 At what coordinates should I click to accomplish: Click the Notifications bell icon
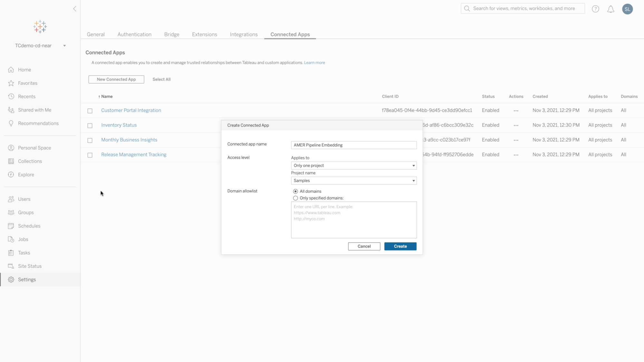(611, 9)
